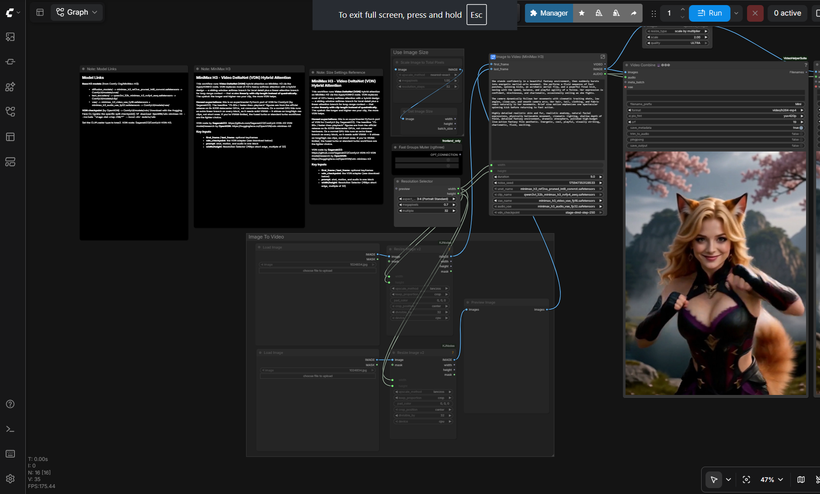The width and height of the screenshot is (820, 494).
Task: Open the help center icon
Action: [10, 404]
